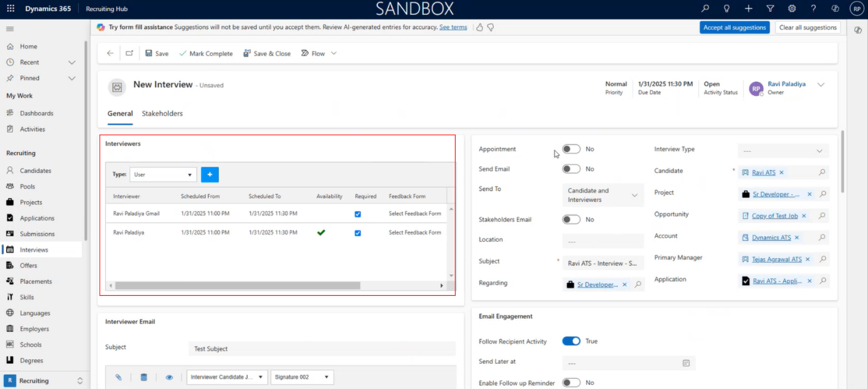Click the thumbs down feedback icon
This screenshot has width=868, height=389.
[x=491, y=28]
